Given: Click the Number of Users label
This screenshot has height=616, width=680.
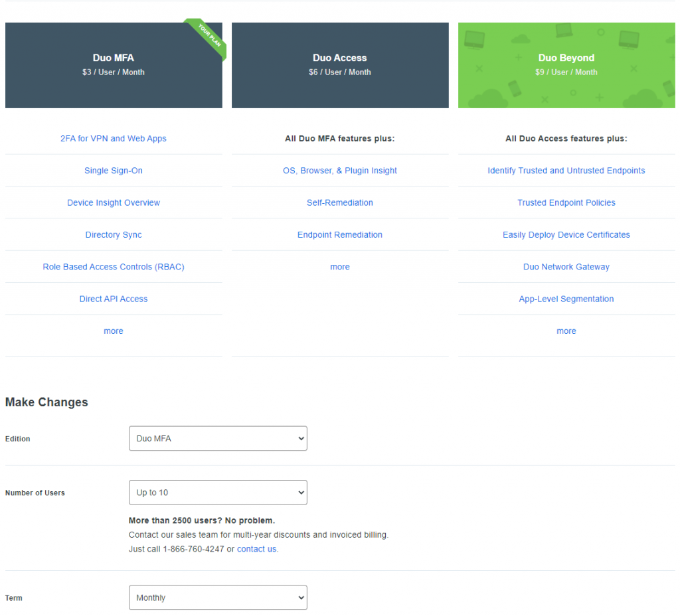Looking at the screenshot, I should 35,493.
